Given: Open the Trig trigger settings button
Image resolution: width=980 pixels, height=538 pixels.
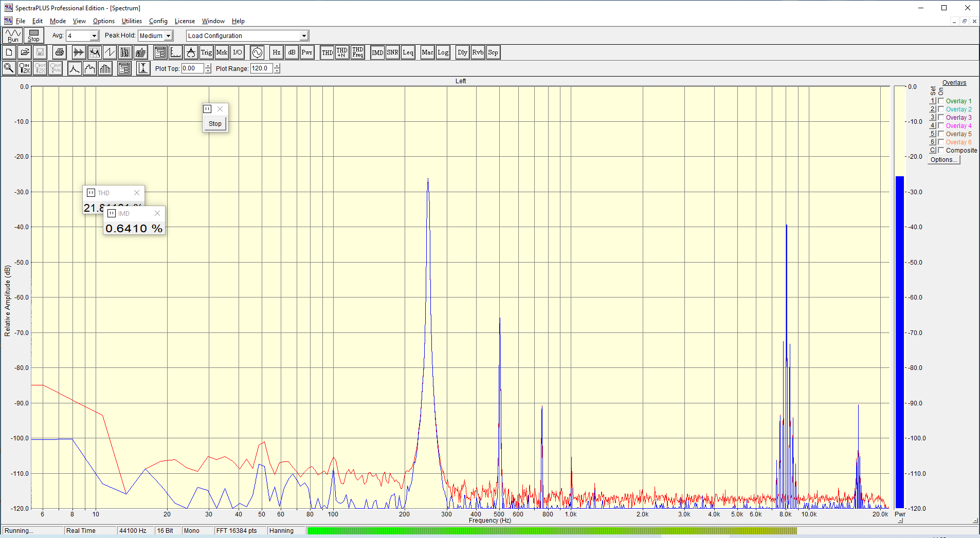Looking at the screenshot, I should click(x=206, y=52).
